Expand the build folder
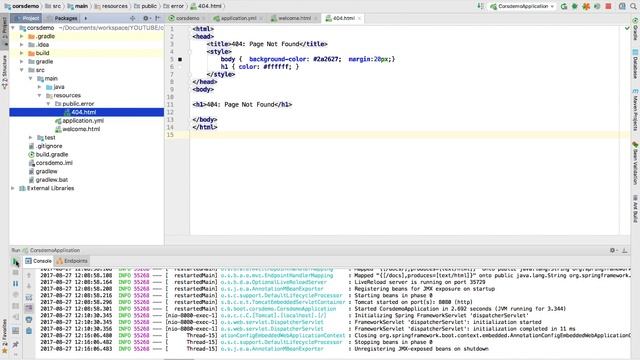The width and height of the screenshot is (640, 360). point(22,53)
